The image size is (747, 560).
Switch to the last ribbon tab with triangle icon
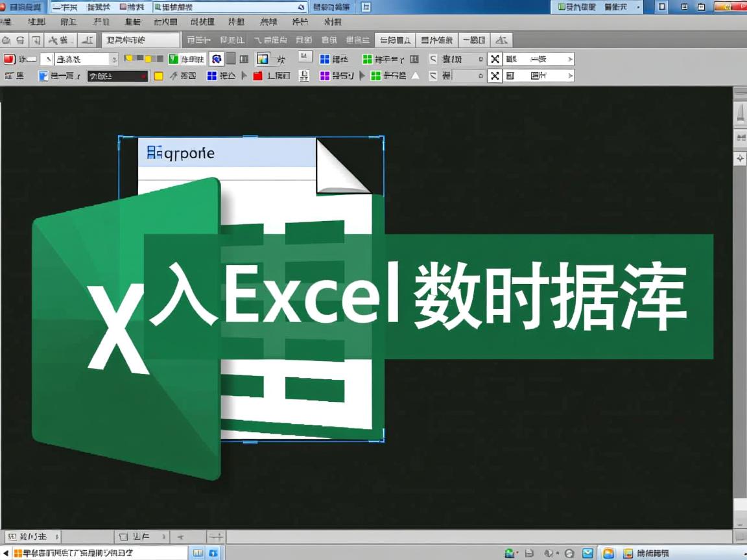[501, 40]
